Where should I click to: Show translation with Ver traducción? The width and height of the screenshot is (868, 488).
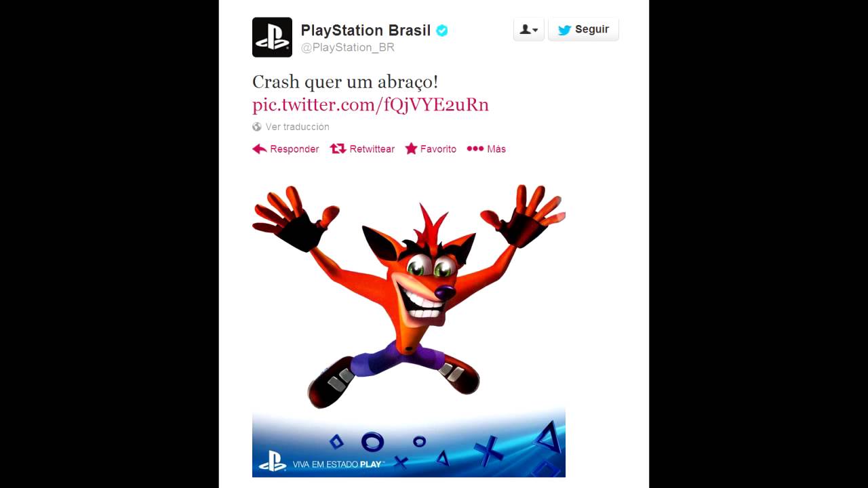point(297,127)
